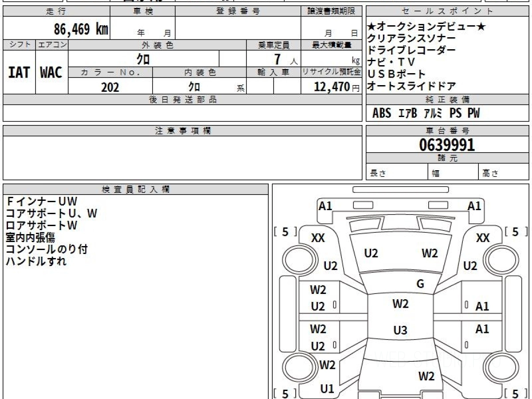Select the 7 人 seating capacity value
The height and width of the screenshot is (399, 532).
point(286,59)
